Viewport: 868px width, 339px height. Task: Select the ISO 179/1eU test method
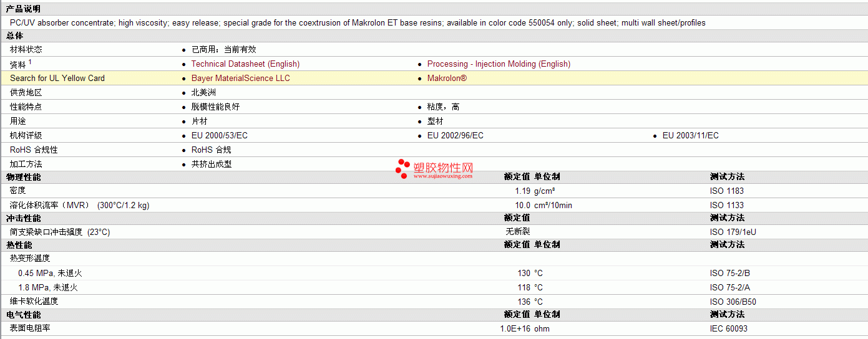(733, 232)
